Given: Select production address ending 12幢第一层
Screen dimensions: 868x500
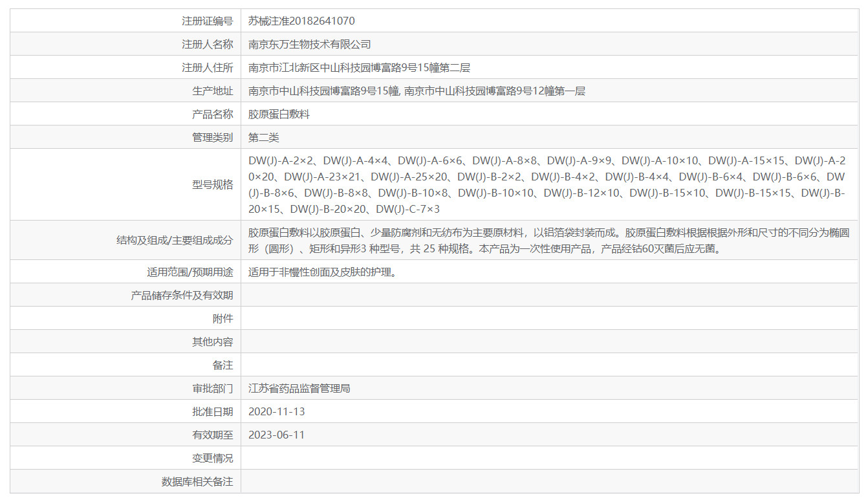Looking at the screenshot, I should pos(417,91).
